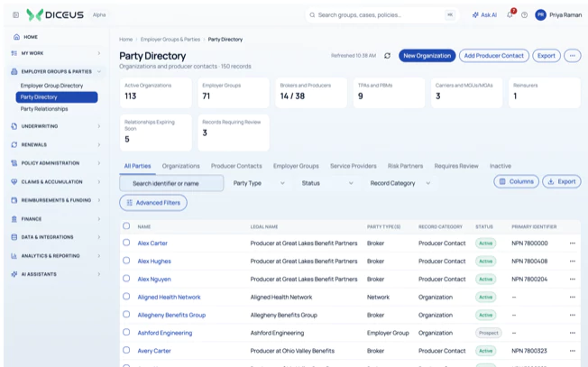This screenshot has height=367, width=588.
Task: Click the My Work sidebar icon
Action: pyautogui.click(x=14, y=53)
